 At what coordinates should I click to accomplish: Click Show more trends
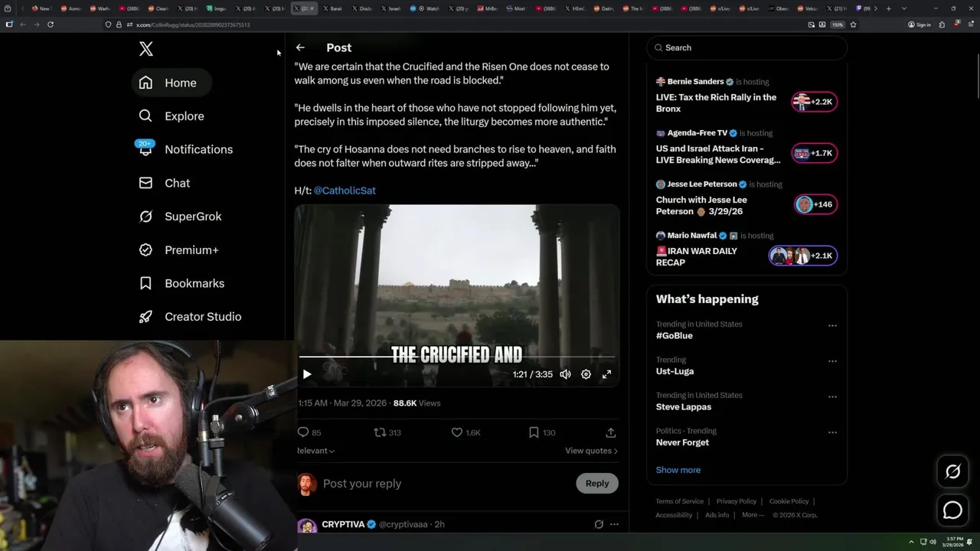[678, 470]
